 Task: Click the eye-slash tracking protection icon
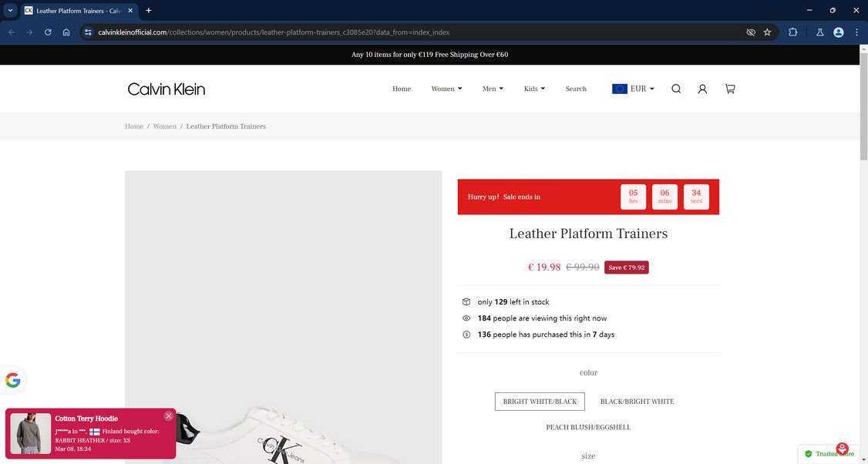(x=751, y=32)
